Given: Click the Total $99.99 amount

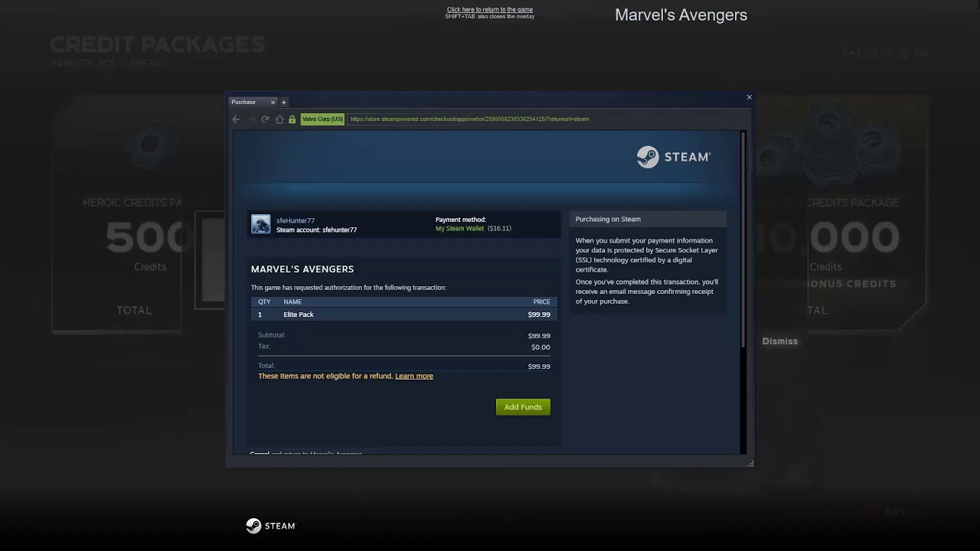Looking at the screenshot, I should [539, 367].
